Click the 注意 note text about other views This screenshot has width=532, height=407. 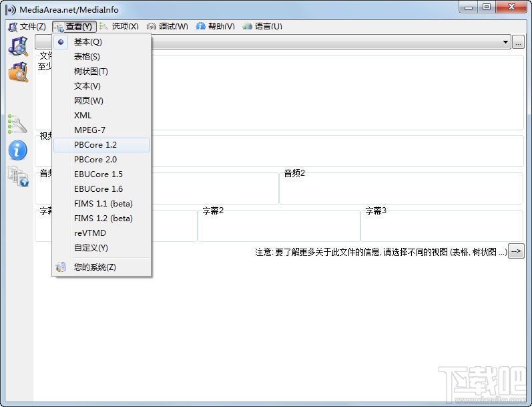[381, 252]
